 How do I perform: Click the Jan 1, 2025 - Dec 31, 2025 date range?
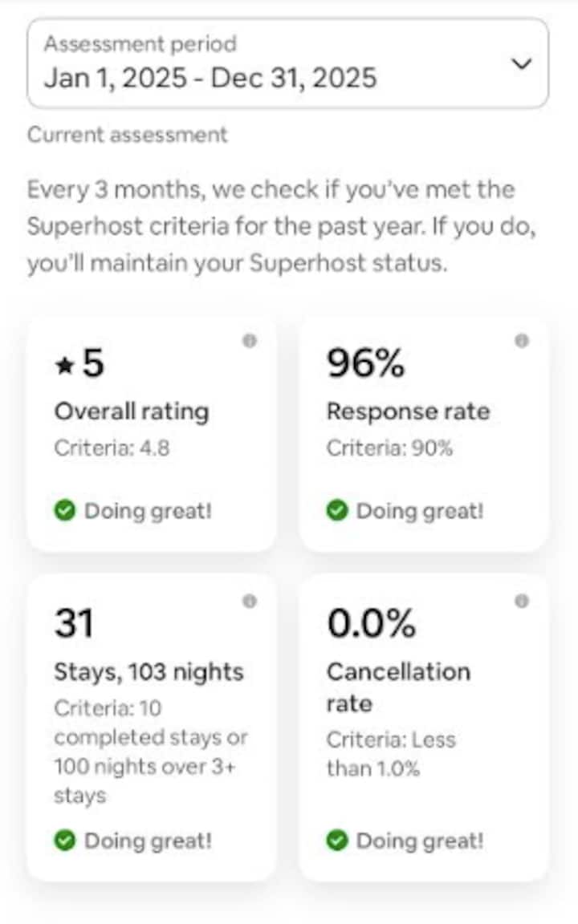coord(210,78)
